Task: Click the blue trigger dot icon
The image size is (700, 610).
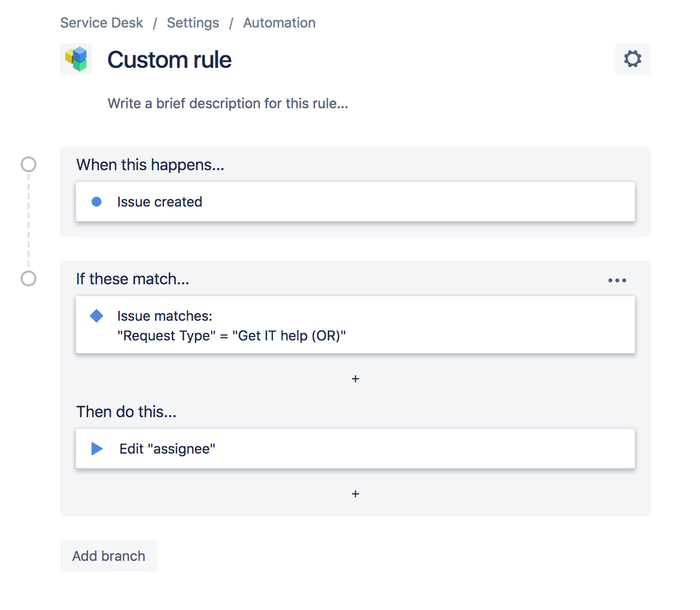Action: pyautogui.click(x=96, y=202)
